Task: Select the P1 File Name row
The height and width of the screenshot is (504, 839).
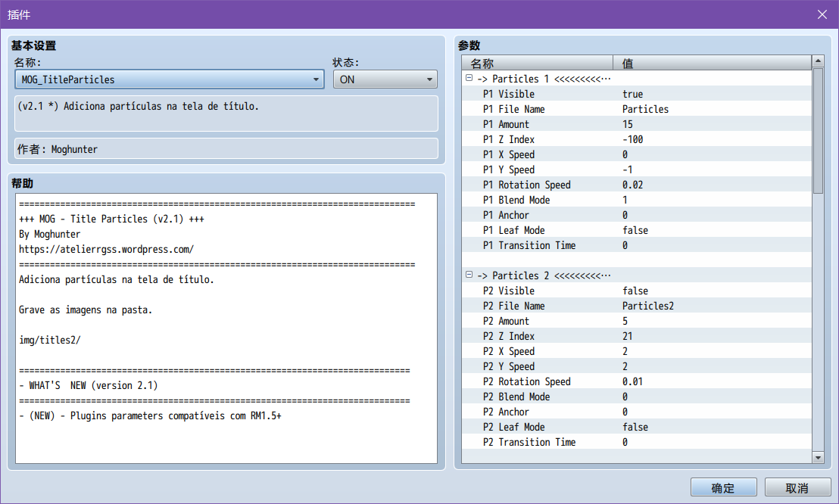Action: point(637,109)
